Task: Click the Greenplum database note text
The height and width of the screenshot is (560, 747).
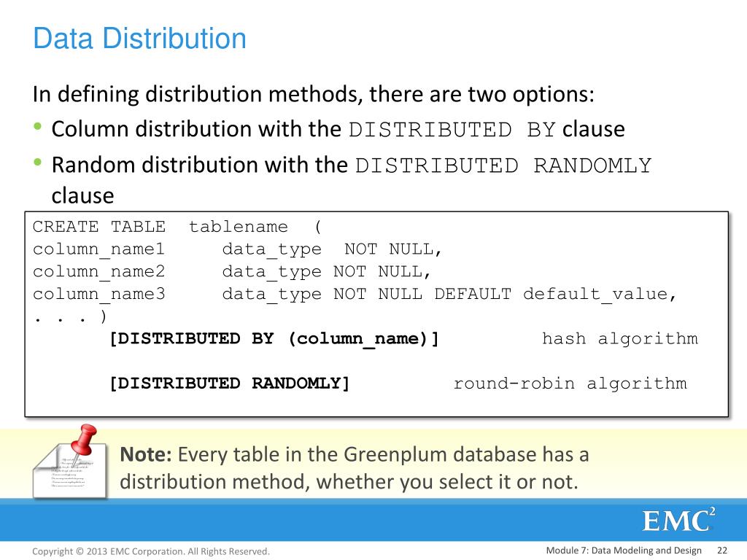Action: pyautogui.click(x=355, y=468)
